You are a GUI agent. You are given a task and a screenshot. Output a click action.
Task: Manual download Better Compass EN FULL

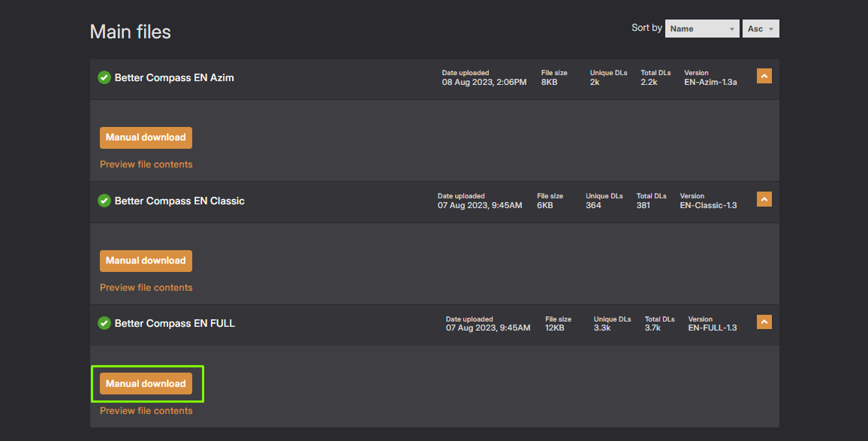click(146, 384)
